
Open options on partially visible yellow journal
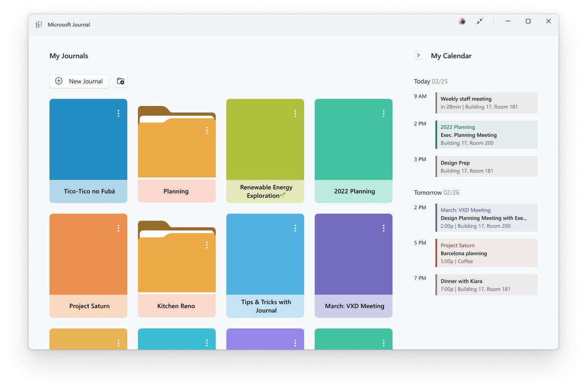(118, 343)
